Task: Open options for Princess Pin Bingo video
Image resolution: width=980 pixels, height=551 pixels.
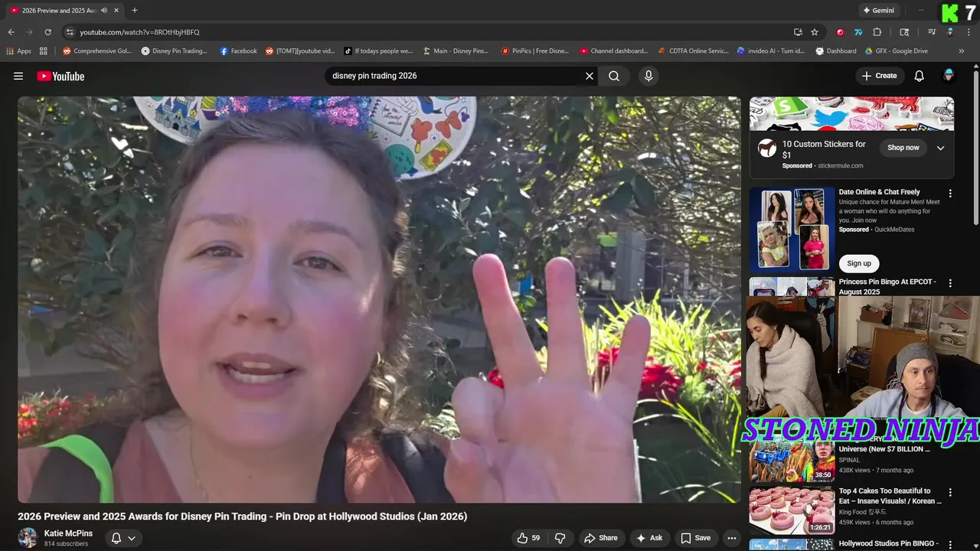Action: click(x=950, y=283)
